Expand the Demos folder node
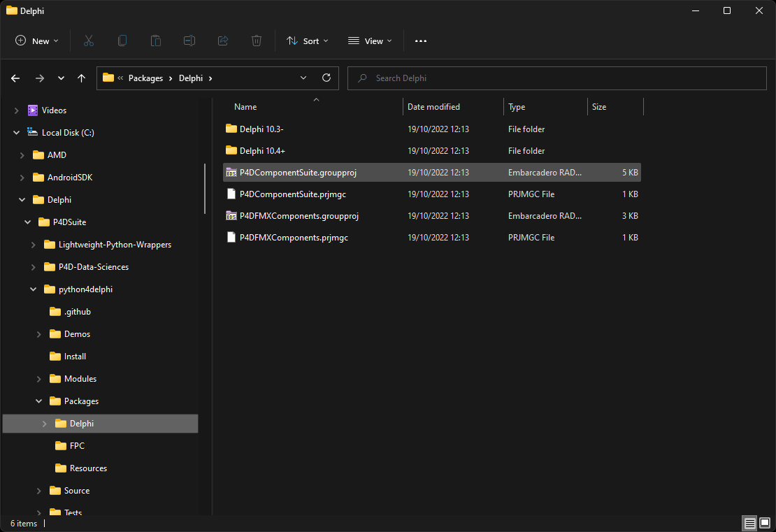The width and height of the screenshot is (776, 532). (x=38, y=334)
